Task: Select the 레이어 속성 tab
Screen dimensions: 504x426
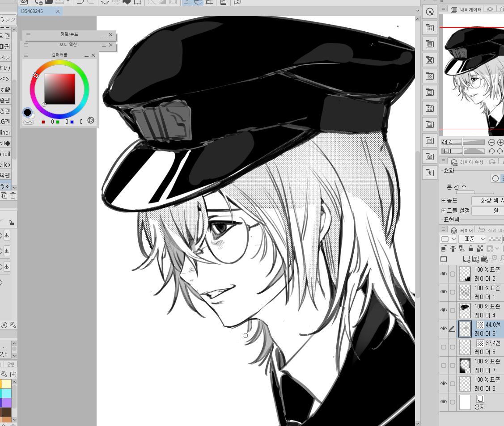Action: [467, 162]
